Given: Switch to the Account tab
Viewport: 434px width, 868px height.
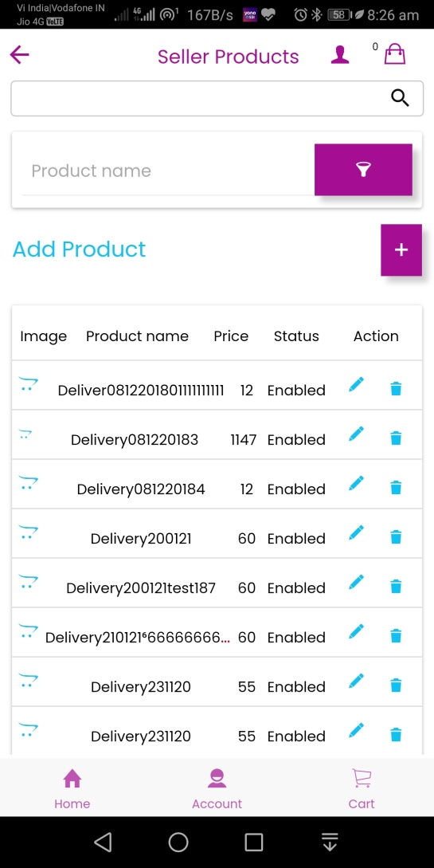Looking at the screenshot, I should 217,788.
